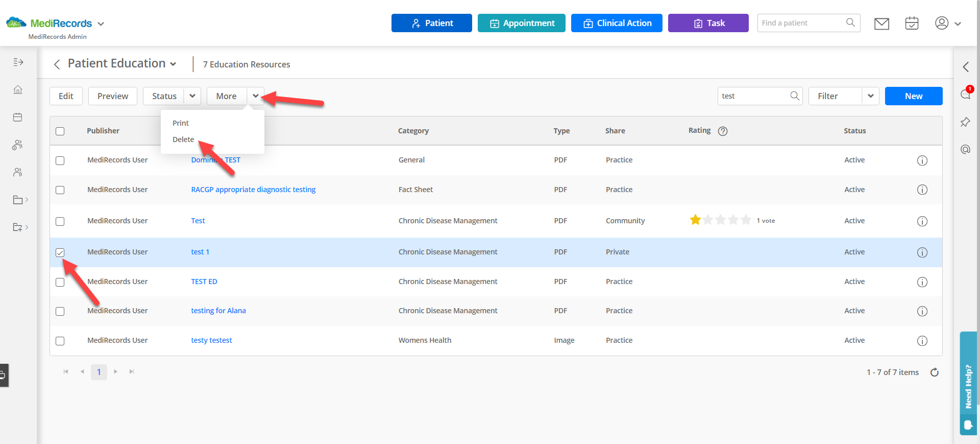980x444 pixels.
Task: Toggle the More dropdown arrow
Action: point(256,96)
